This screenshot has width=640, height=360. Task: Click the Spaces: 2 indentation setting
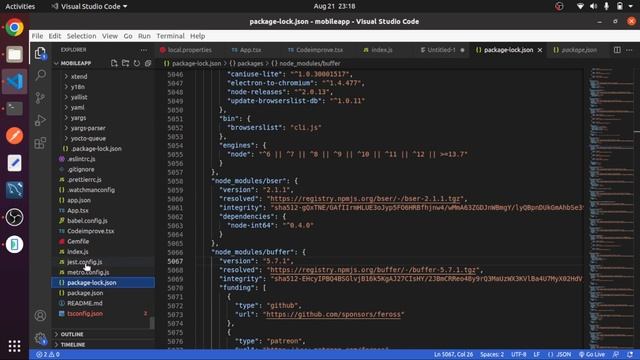coord(492,354)
